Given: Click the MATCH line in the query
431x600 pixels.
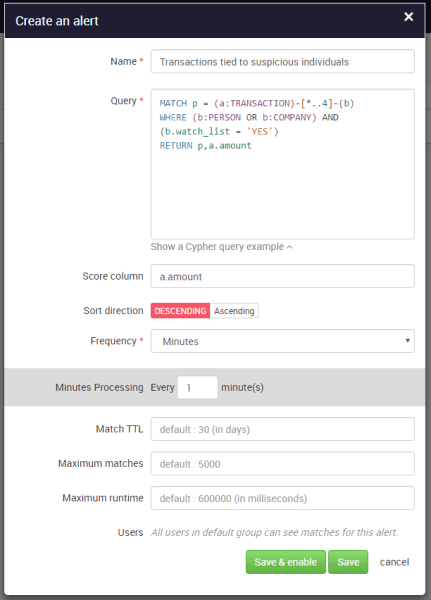Looking at the screenshot, I should click(257, 103).
